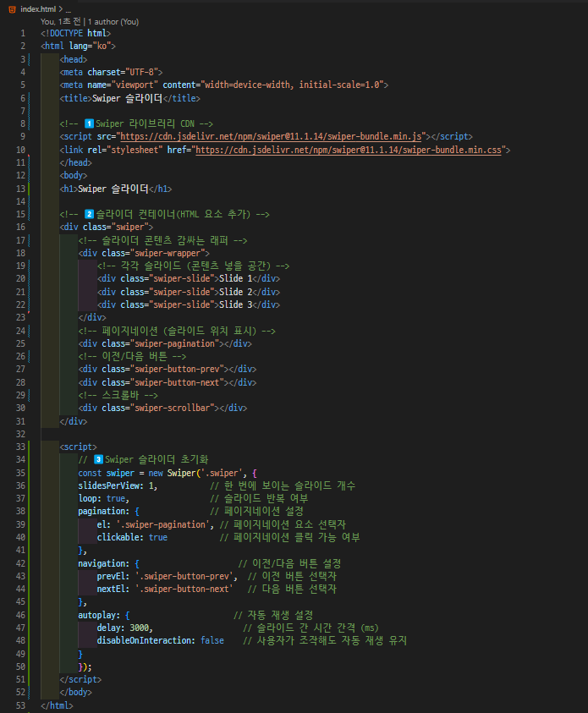The width and height of the screenshot is (588, 713).
Task: Click the charset="UTF-8" meta attribute
Action: [x=123, y=72]
